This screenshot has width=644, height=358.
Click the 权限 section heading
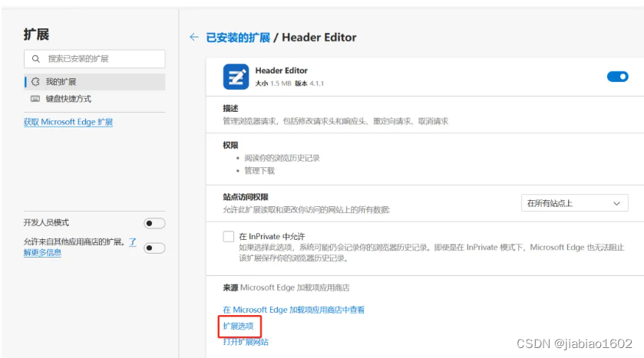230,145
